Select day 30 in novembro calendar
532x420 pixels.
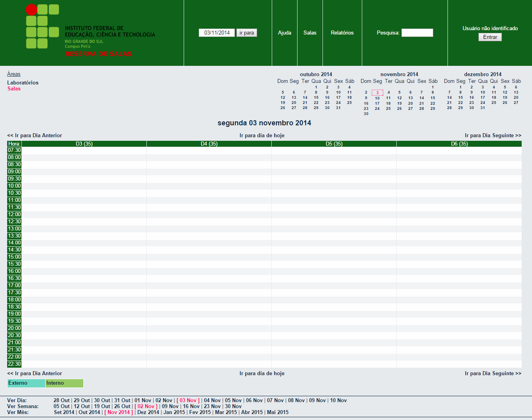point(366,114)
